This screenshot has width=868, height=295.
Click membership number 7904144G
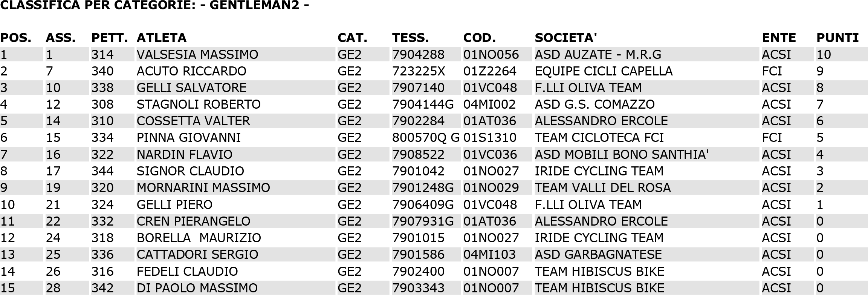tap(423, 104)
